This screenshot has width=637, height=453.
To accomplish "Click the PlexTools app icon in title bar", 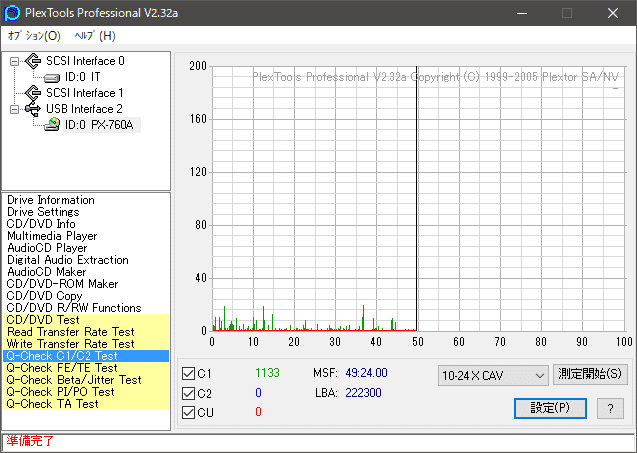I will click(12, 13).
